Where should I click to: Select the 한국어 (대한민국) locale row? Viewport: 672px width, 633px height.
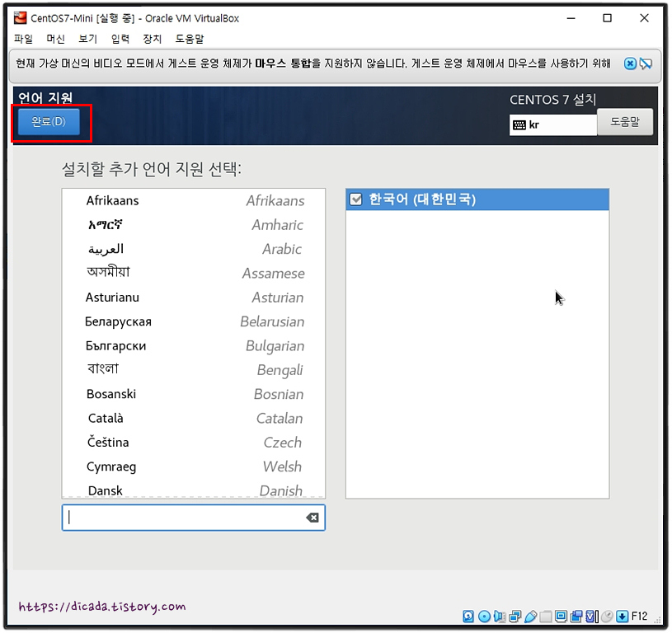point(477,199)
